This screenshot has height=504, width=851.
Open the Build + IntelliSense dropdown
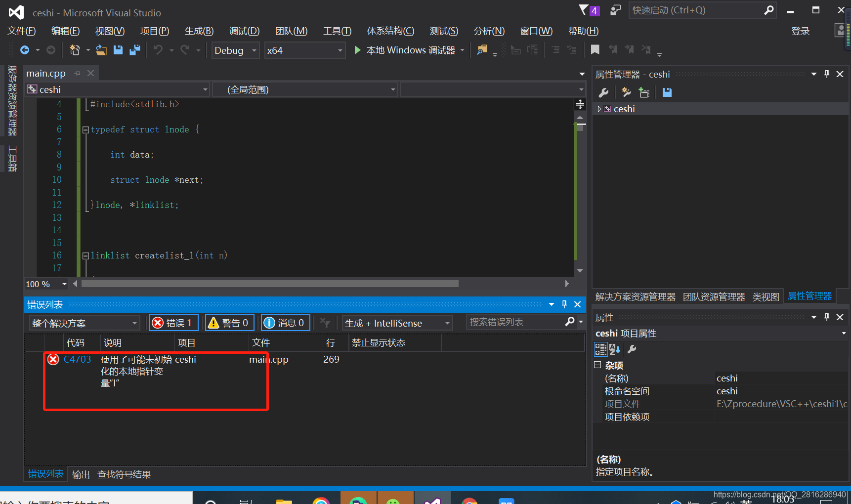pos(397,323)
